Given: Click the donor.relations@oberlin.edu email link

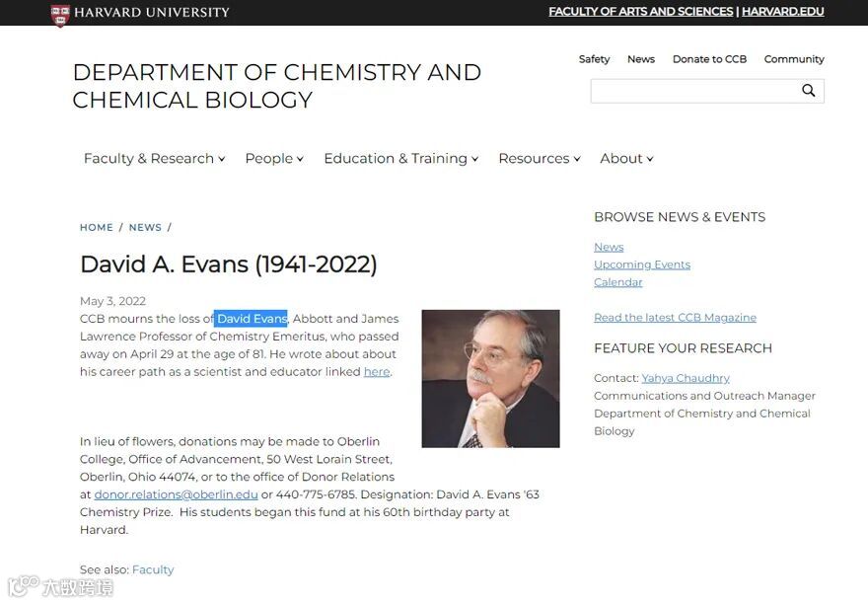Looking at the screenshot, I should coord(176,494).
